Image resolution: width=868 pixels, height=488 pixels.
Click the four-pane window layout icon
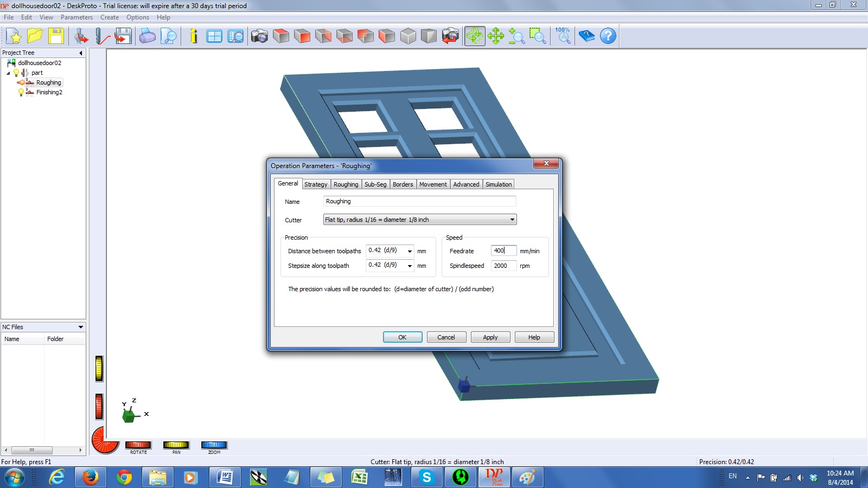(x=214, y=36)
